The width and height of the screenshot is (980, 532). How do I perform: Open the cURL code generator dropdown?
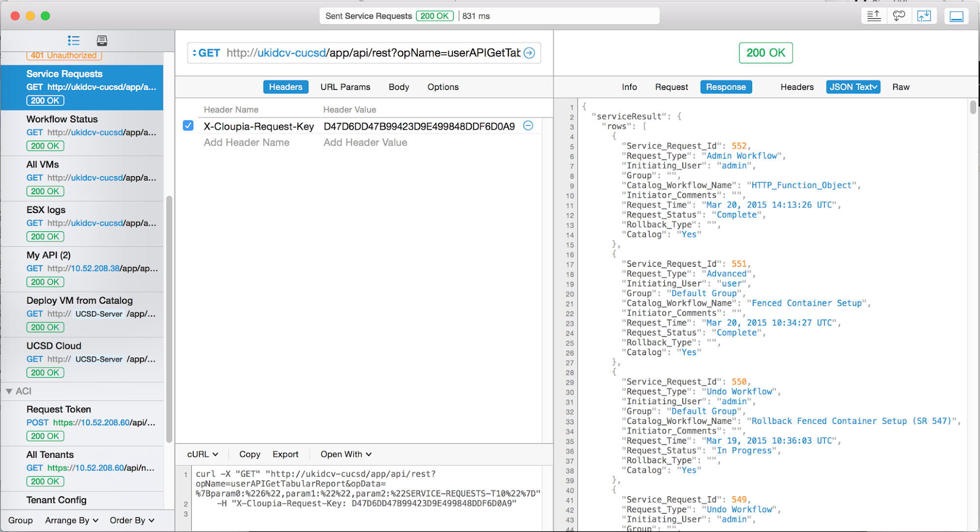point(203,454)
